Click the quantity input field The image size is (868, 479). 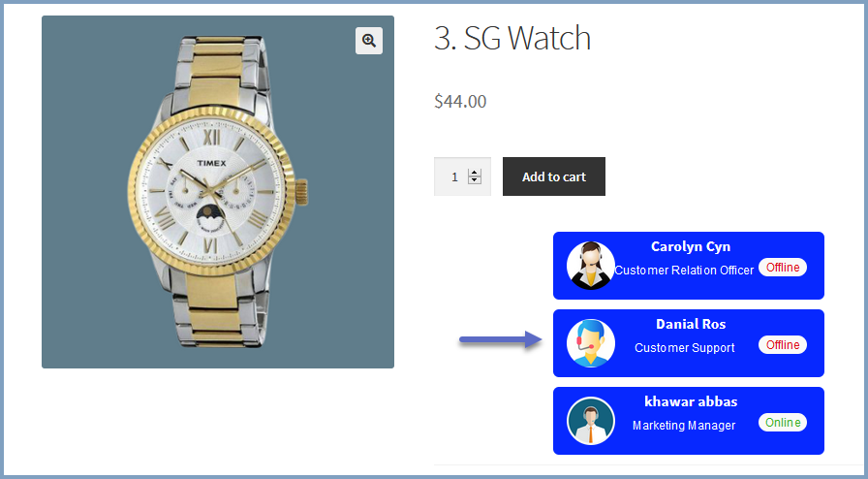pyautogui.click(x=462, y=176)
